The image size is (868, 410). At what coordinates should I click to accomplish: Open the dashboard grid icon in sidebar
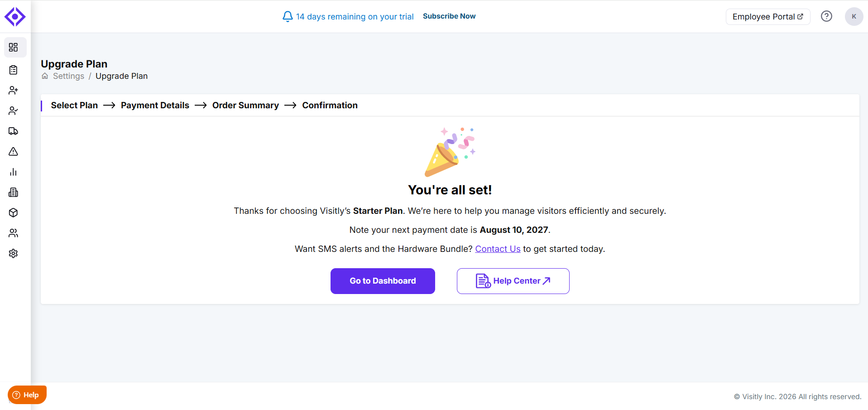[14, 48]
